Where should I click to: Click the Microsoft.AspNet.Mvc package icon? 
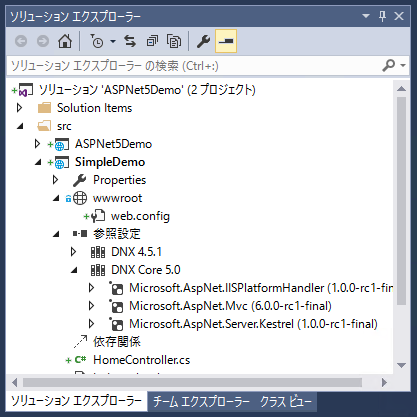tap(116, 306)
